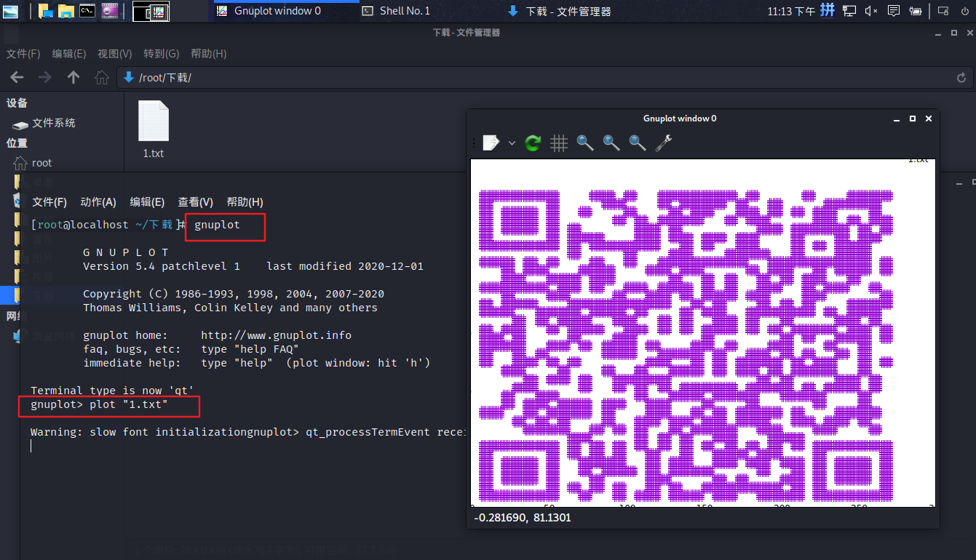The width and height of the screenshot is (976, 560).
Task: Click the power/logout icon in panel
Action: pyautogui.click(x=964, y=11)
